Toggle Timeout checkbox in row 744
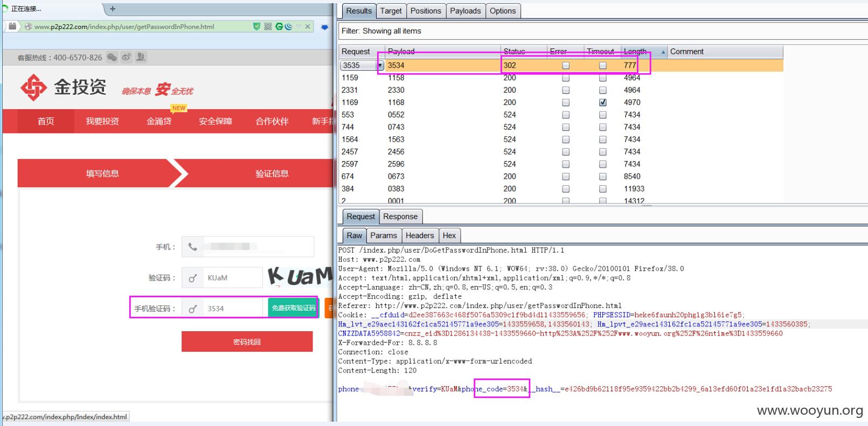 (x=603, y=127)
